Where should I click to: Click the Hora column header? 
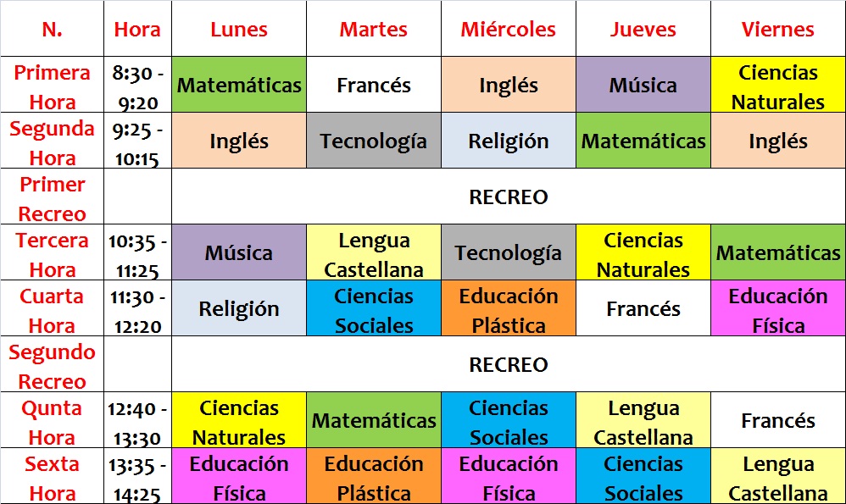(137, 29)
